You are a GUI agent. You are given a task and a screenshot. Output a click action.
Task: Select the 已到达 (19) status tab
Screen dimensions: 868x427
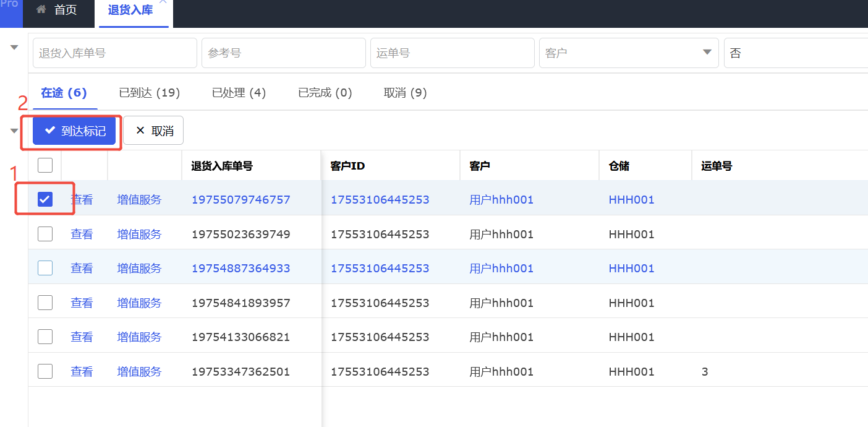(150, 93)
